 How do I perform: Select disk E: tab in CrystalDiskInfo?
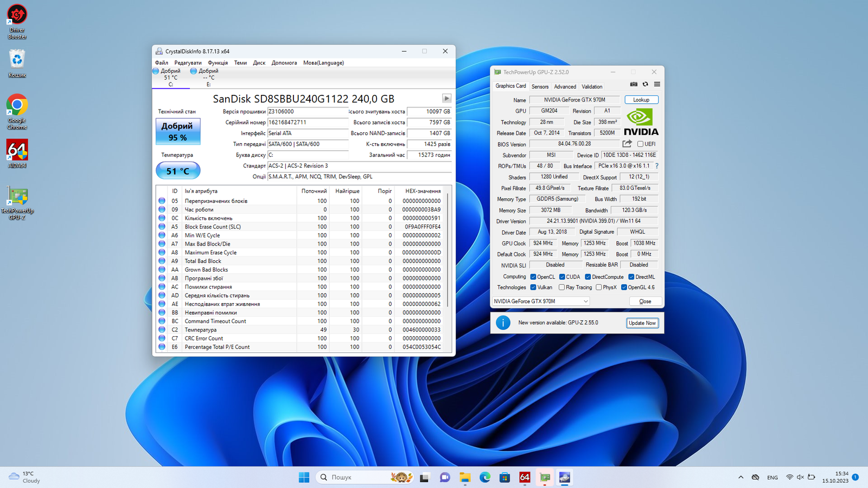tap(208, 78)
